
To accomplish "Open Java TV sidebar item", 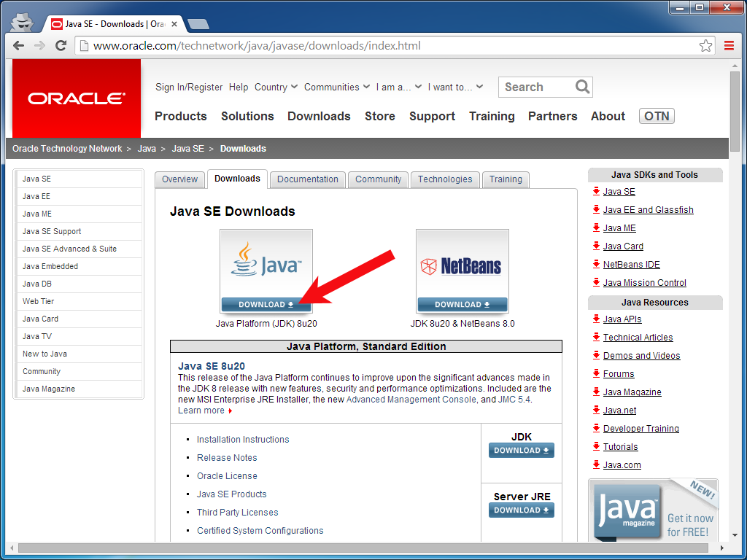I will point(79,336).
